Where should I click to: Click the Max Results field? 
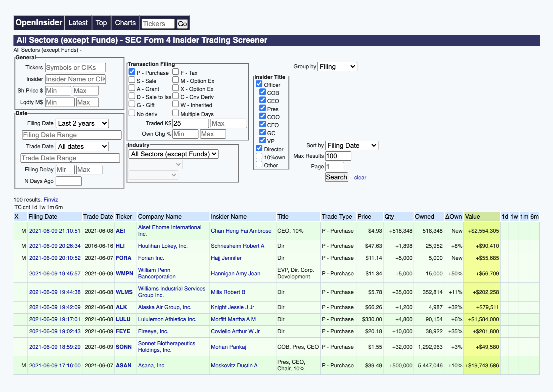coord(338,156)
